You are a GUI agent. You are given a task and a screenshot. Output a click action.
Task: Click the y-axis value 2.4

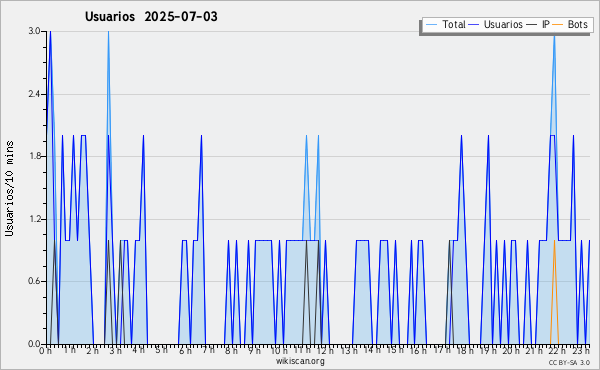click(34, 94)
